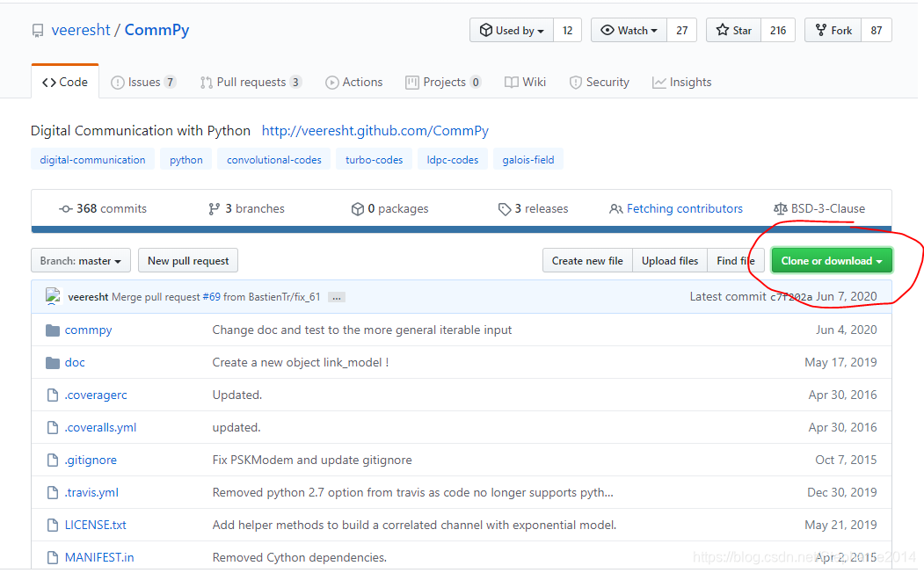Open the Clone or download dropdown
Screen dimensions: 924x573
(x=832, y=260)
